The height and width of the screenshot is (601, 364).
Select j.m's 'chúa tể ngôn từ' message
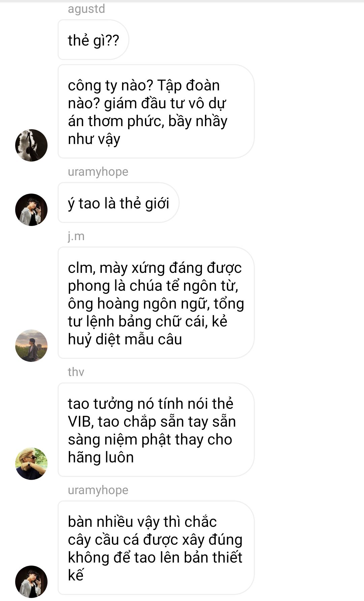coord(156,303)
